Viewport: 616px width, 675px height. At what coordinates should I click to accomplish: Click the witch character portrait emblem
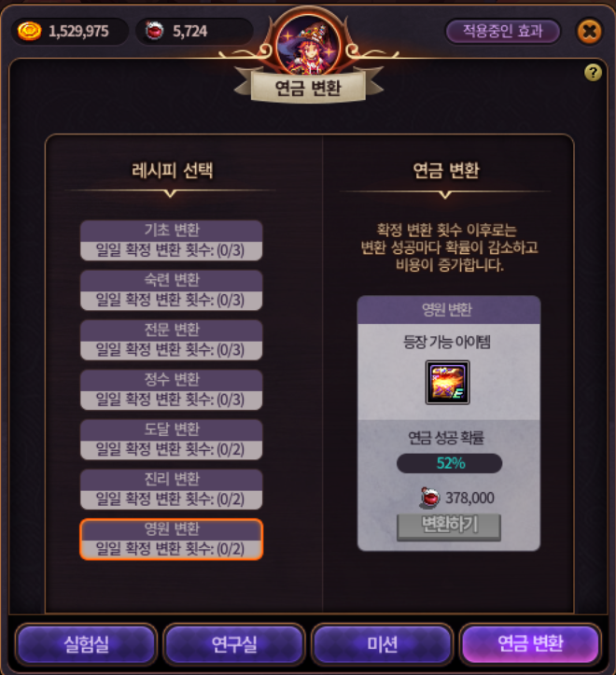(308, 45)
